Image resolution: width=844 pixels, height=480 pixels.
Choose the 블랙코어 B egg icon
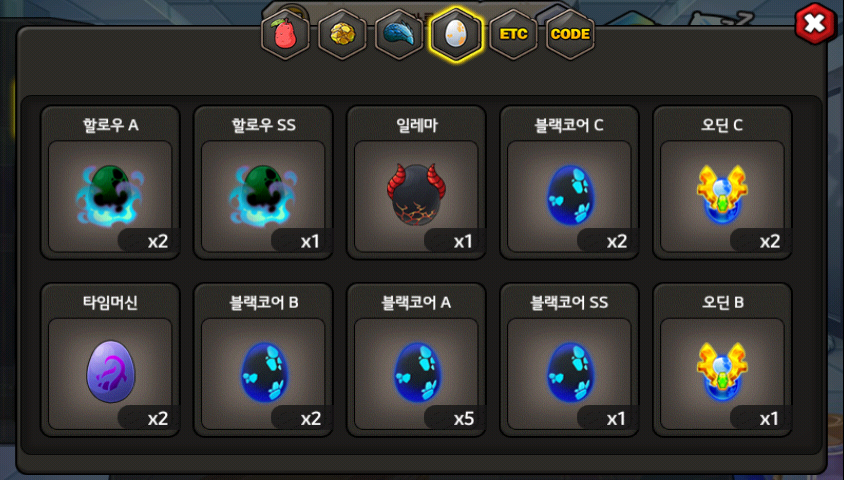(263, 372)
